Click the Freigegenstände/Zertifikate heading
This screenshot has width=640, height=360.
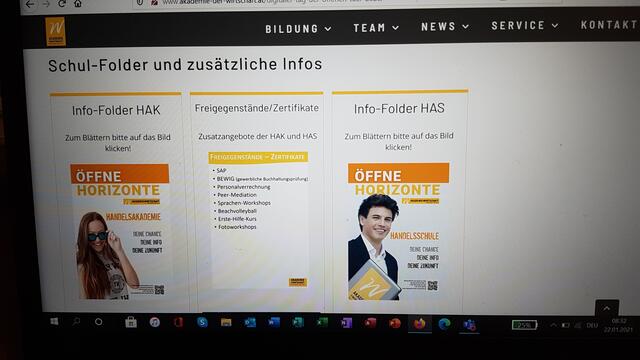[257, 108]
